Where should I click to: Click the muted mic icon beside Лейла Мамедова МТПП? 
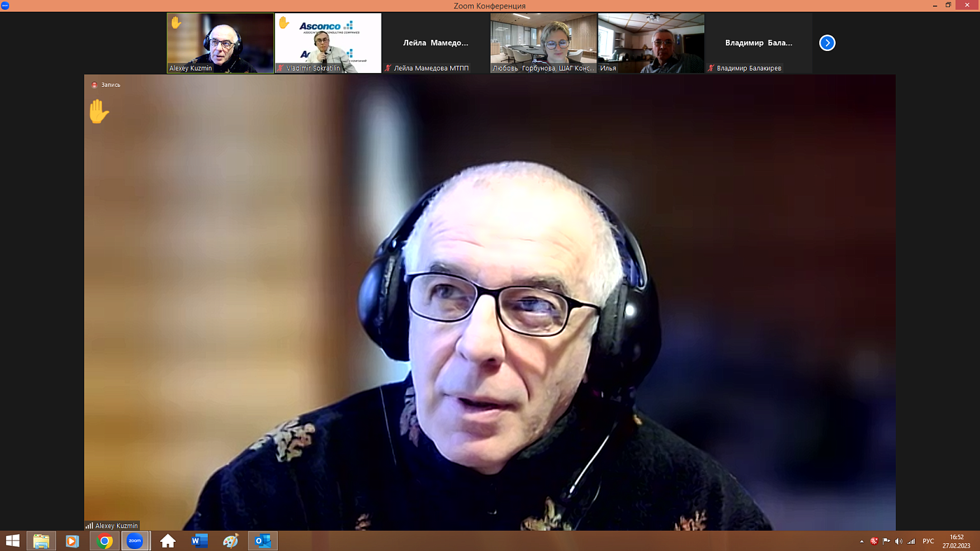388,68
